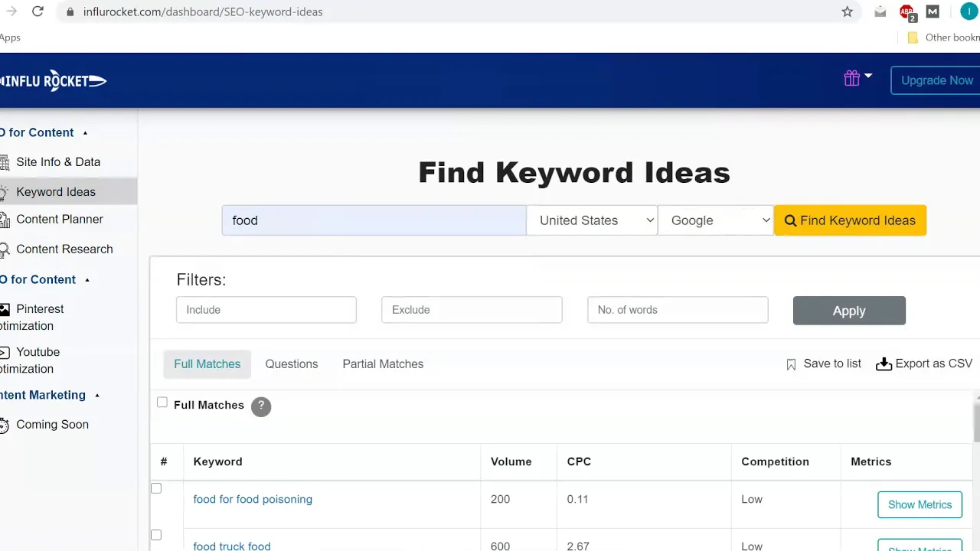Tick checkbox for food truck food row
This screenshot has height=551, width=980.
click(x=156, y=535)
